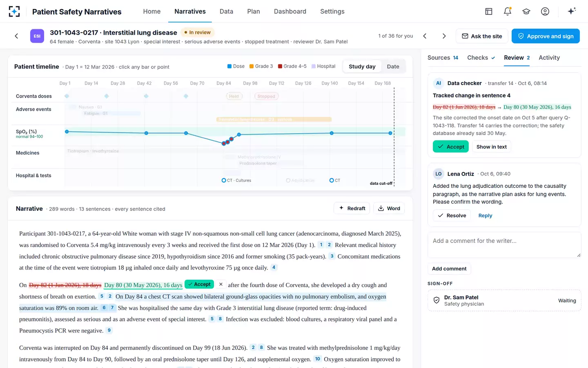Click Ask the site
The height and width of the screenshot is (368, 588).
482,36
